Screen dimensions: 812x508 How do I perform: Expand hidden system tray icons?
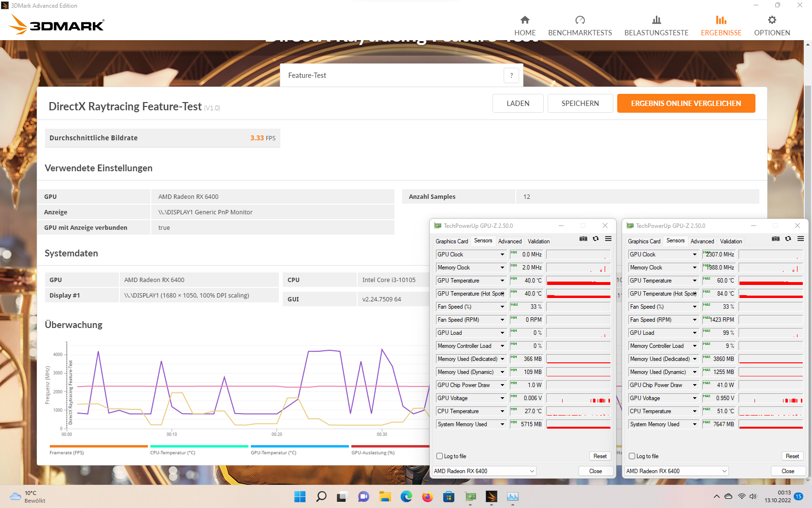(x=717, y=496)
